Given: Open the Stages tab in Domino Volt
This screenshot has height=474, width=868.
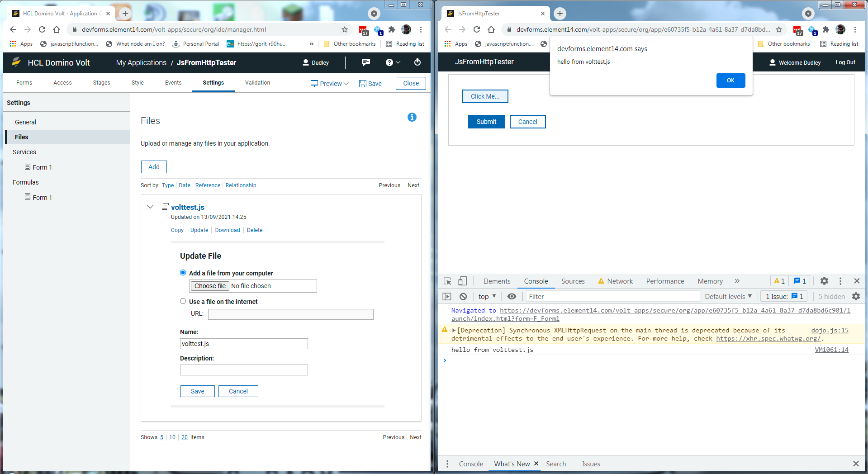Looking at the screenshot, I should pyautogui.click(x=101, y=83).
